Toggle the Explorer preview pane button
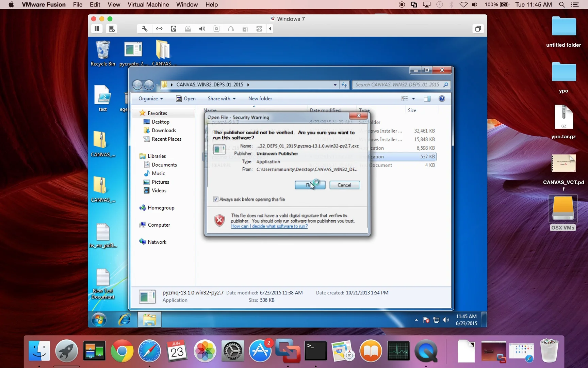The width and height of the screenshot is (588, 368). [427, 98]
